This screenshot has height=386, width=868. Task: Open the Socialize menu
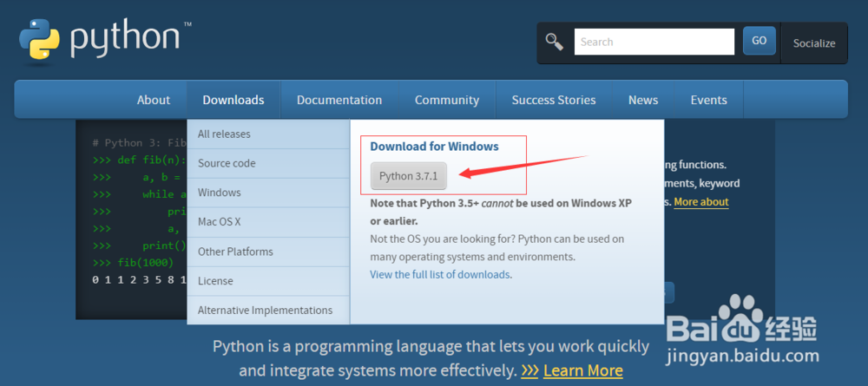pyautogui.click(x=814, y=43)
